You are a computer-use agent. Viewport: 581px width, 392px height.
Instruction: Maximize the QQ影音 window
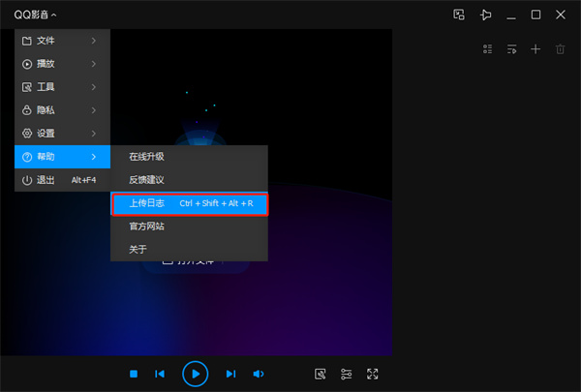[535, 15]
